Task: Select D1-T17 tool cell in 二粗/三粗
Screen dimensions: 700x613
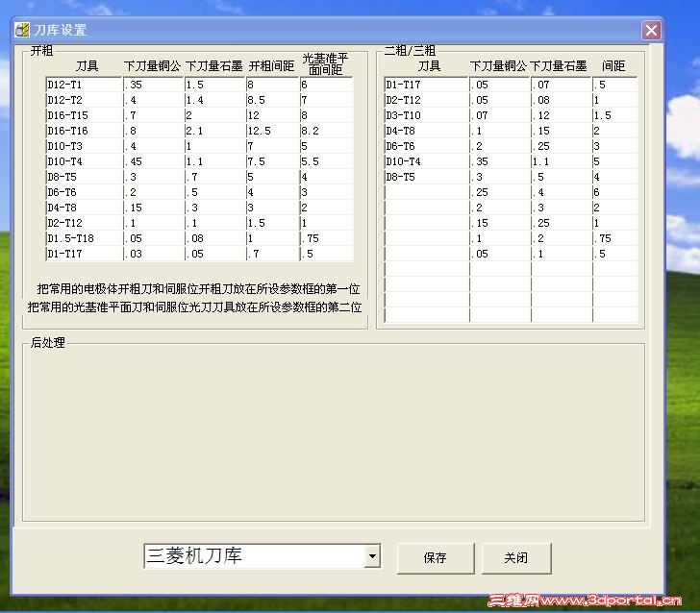Action: tap(426, 85)
